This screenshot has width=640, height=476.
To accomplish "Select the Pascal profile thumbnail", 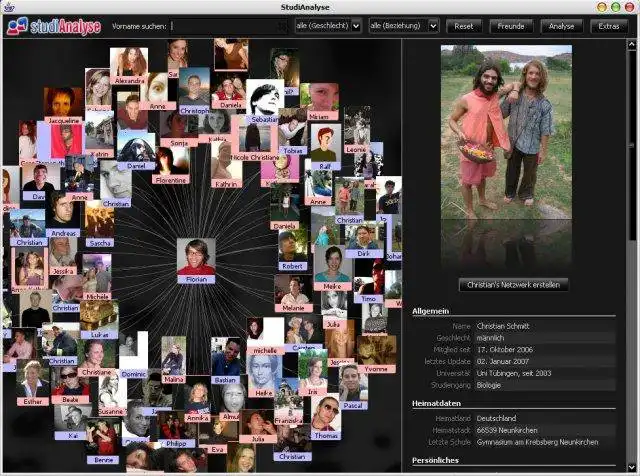I will coord(353,387).
